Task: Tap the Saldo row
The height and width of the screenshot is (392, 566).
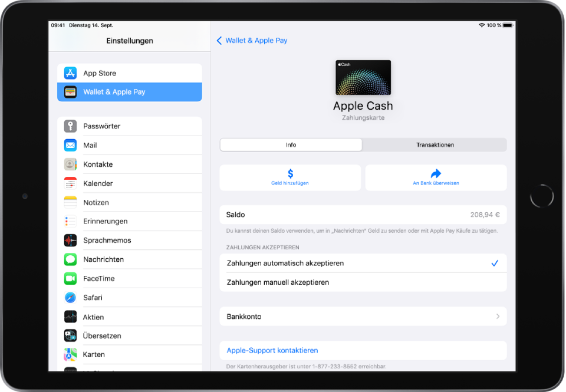Action: (363, 215)
